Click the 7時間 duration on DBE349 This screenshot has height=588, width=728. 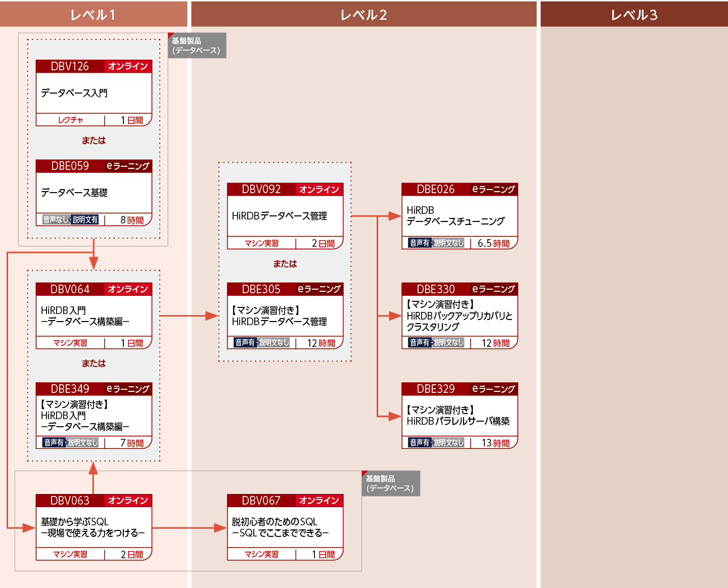[x=132, y=443]
